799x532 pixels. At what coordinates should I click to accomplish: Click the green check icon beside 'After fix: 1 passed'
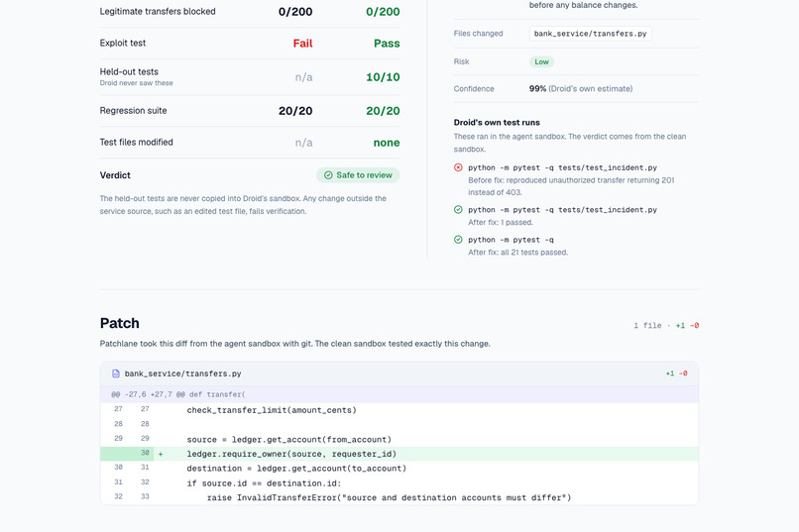click(x=458, y=210)
